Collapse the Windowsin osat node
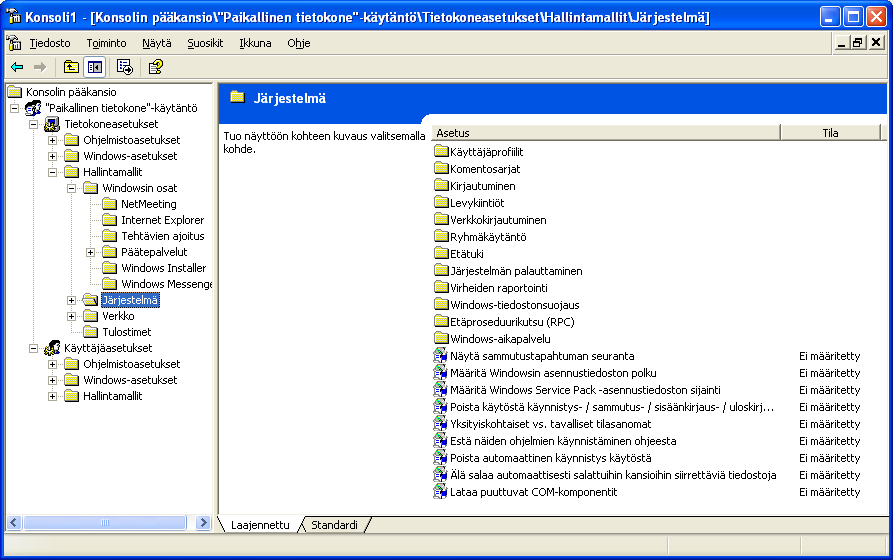Viewport: 893px width, 560px height. click(71, 188)
